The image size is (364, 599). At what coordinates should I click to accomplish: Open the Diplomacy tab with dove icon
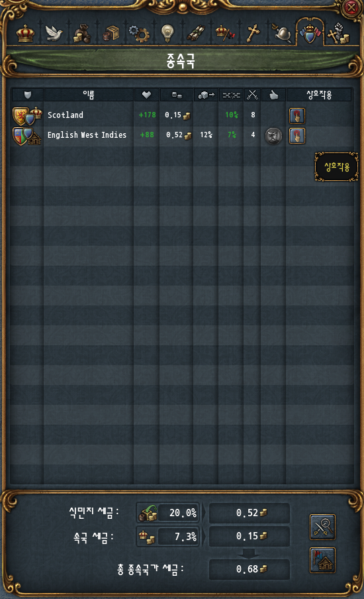pyautogui.click(x=54, y=33)
